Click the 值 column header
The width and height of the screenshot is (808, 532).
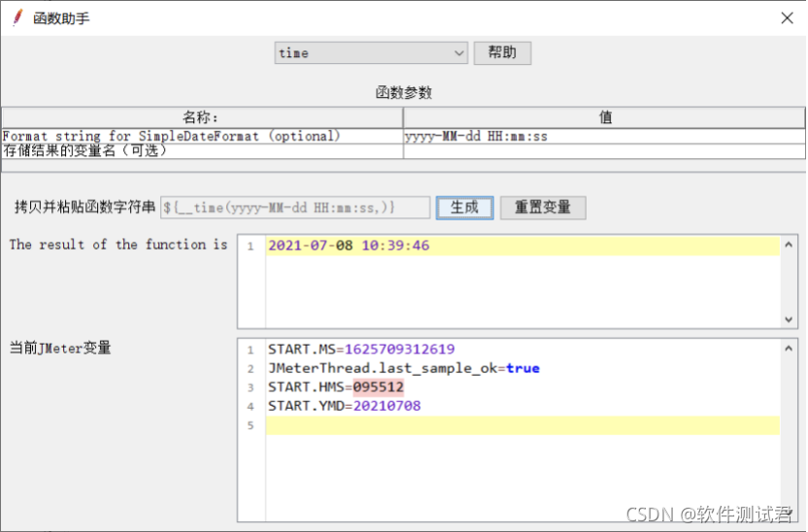coord(604,117)
